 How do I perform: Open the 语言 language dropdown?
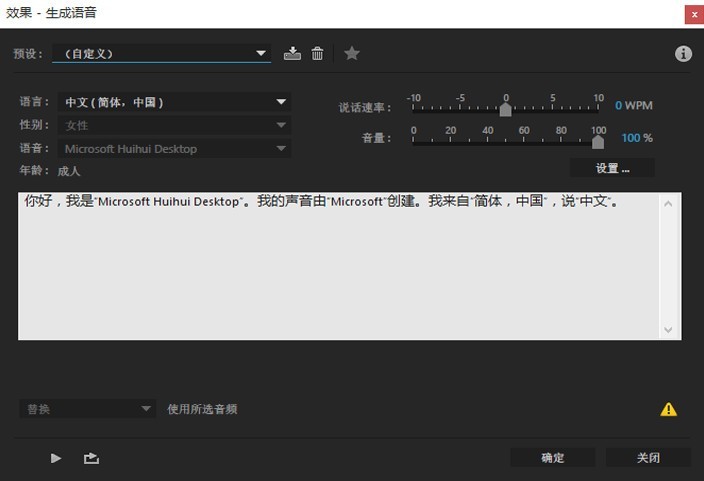174,102
